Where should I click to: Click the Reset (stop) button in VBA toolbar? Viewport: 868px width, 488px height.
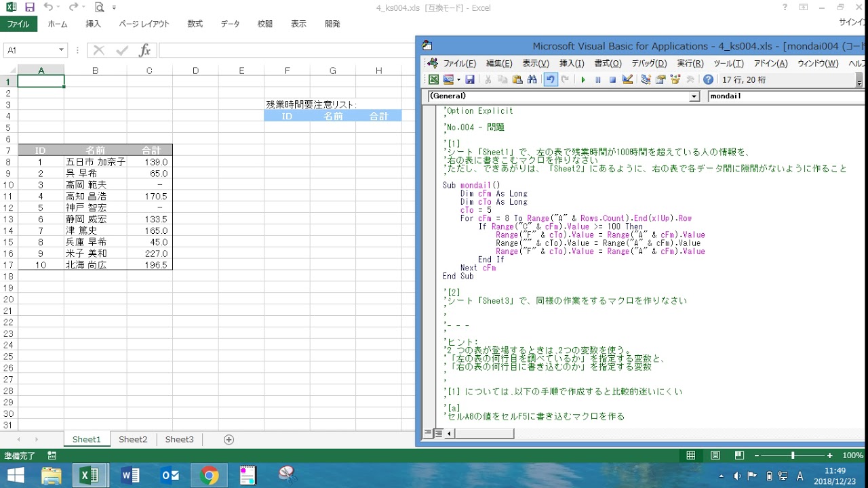(x=612, y=80)
